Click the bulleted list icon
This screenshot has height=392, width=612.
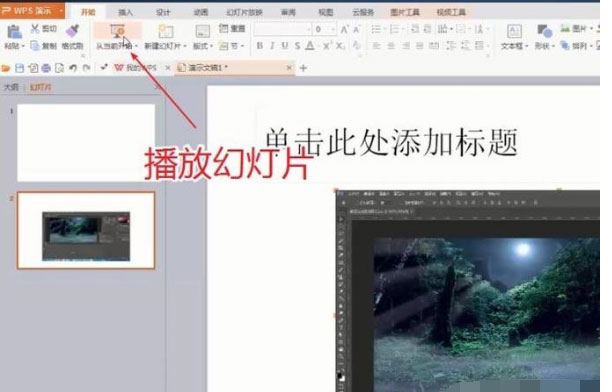[376, 29]
